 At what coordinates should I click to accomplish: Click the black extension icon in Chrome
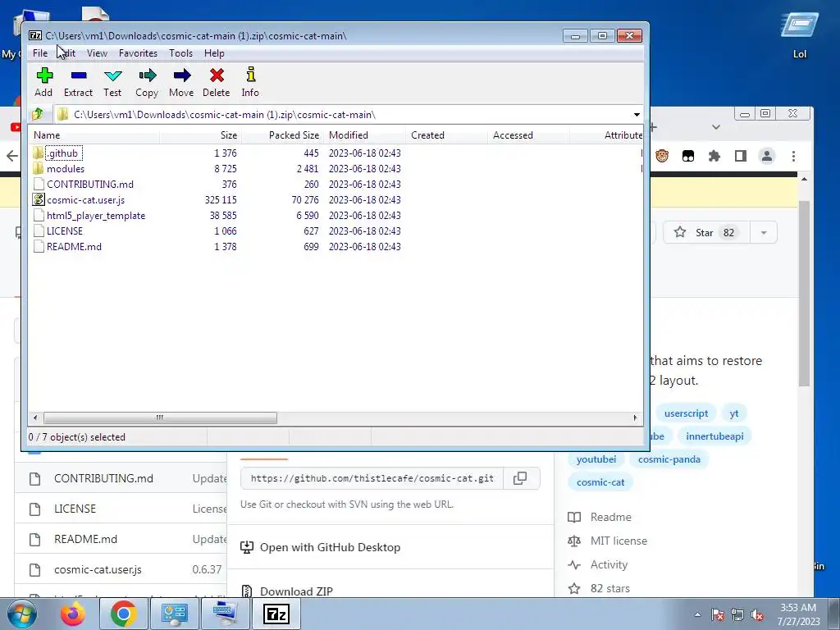click(x=688, y=156)
